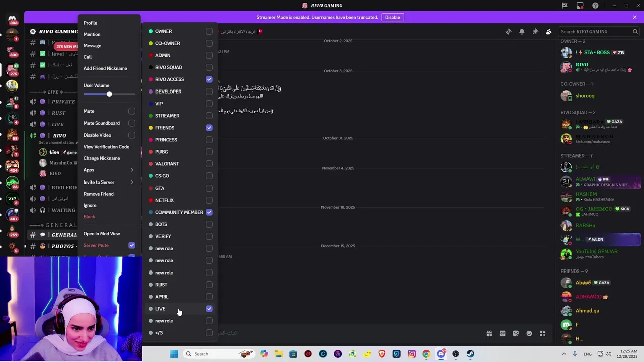644x362 pixels.
Task: Check the Disable Video checkbox
Action: pyautogui.click(x=132, y=135)
